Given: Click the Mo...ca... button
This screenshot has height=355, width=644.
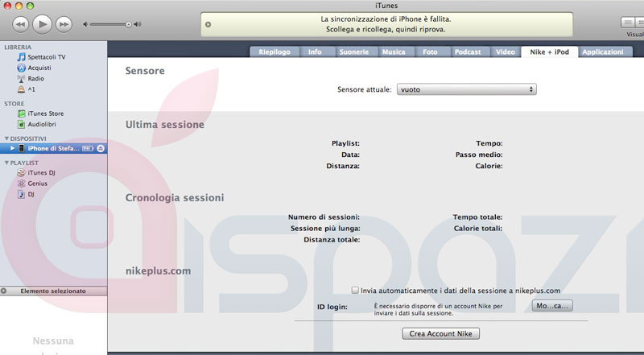Looking at the screenshot, I should [x=552, y=306].
